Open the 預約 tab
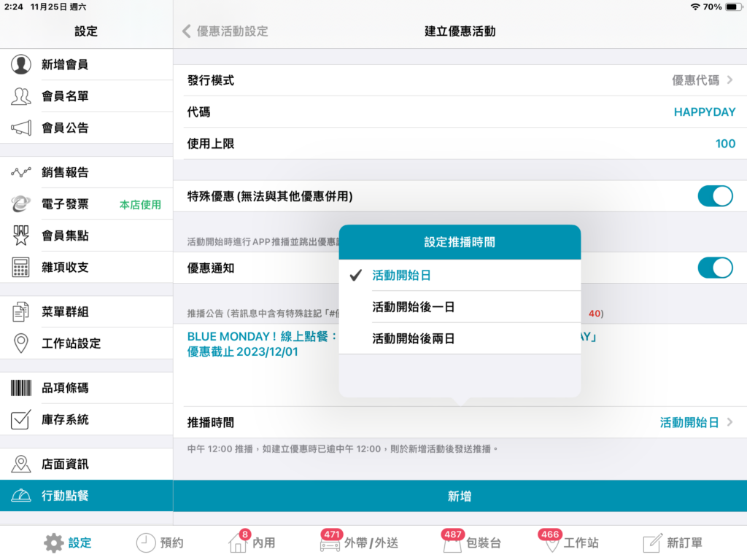This screenshot has width=747, height=560. [160, 542]
